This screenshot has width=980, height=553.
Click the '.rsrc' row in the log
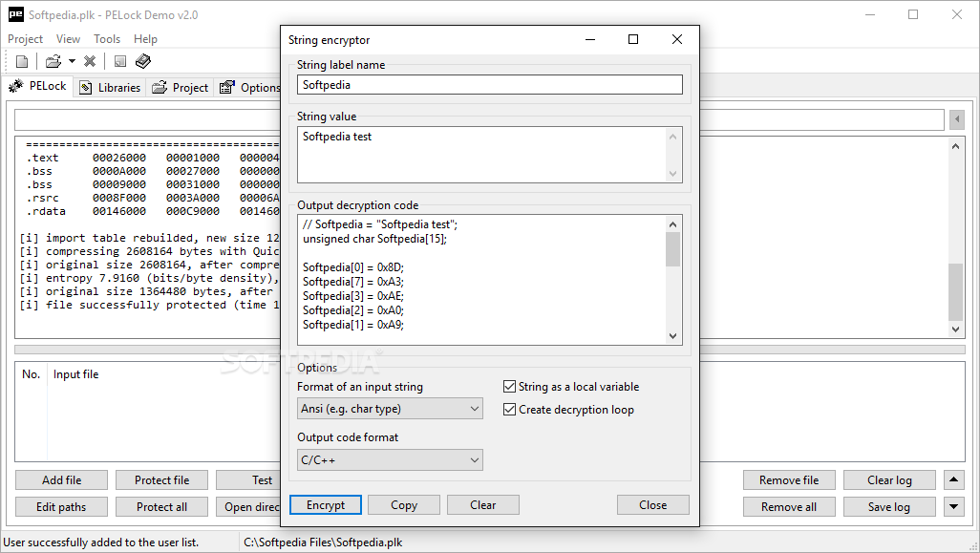[x=150, y=198]
